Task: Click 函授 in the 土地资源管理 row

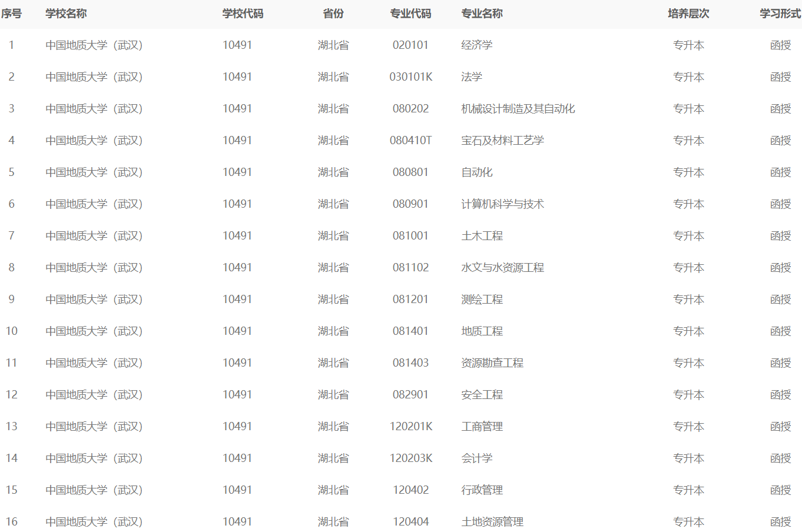Action: (780, 522)
